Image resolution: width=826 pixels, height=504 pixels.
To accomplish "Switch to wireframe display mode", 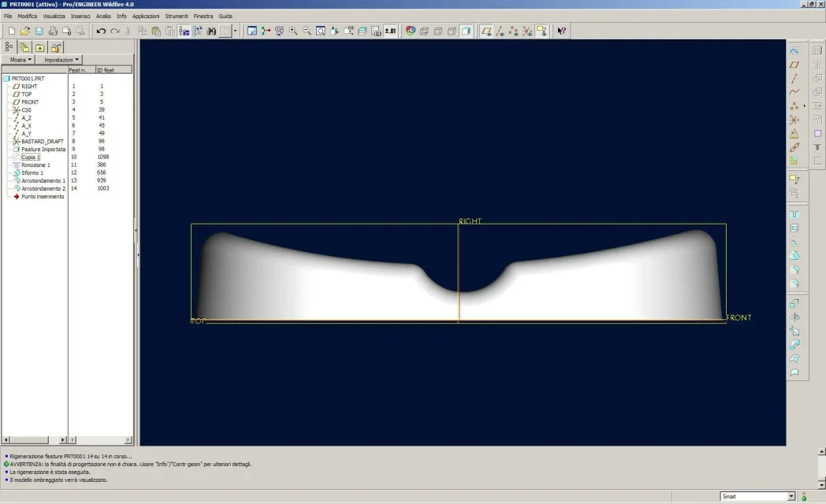I will click(424, 31).
